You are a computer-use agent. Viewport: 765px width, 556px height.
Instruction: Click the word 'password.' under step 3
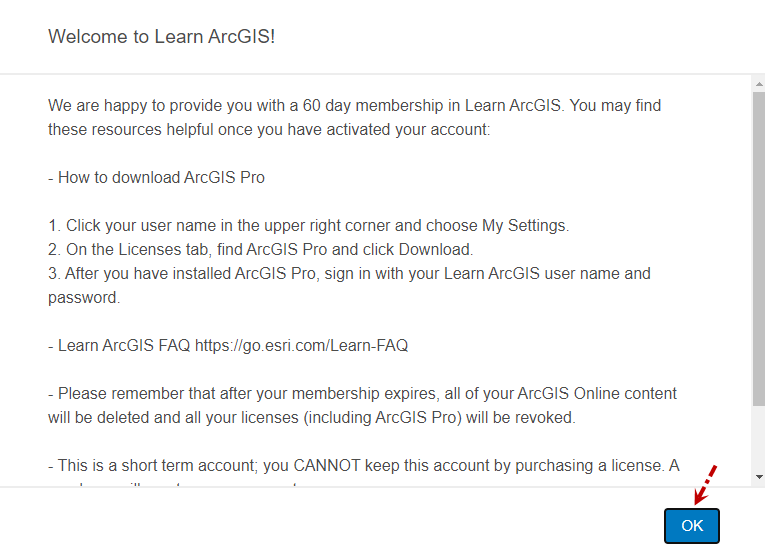83,298
